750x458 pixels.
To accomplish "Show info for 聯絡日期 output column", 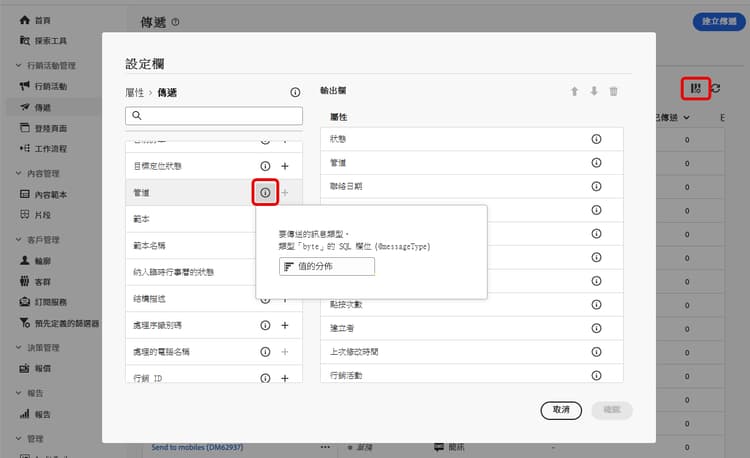I will click(x=596, y=186).
